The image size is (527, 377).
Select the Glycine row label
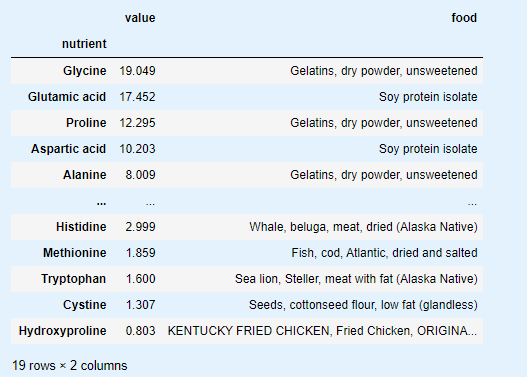[x=85, y=71]
